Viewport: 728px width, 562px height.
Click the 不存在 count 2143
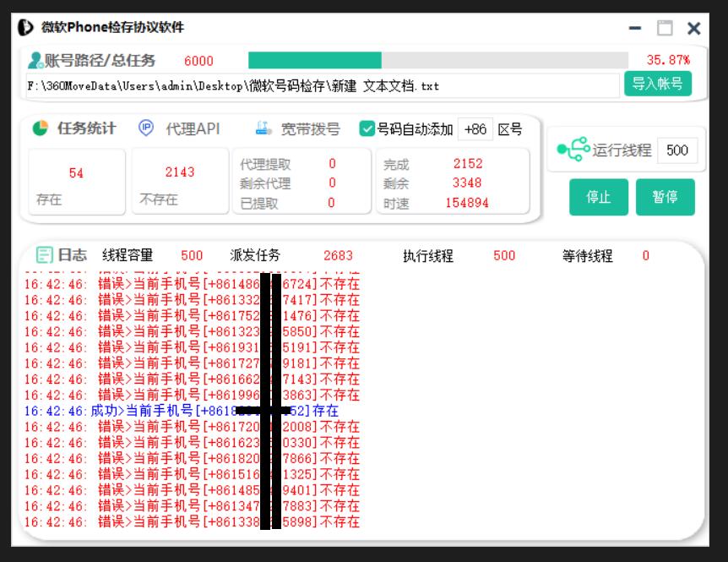[180, 172]
